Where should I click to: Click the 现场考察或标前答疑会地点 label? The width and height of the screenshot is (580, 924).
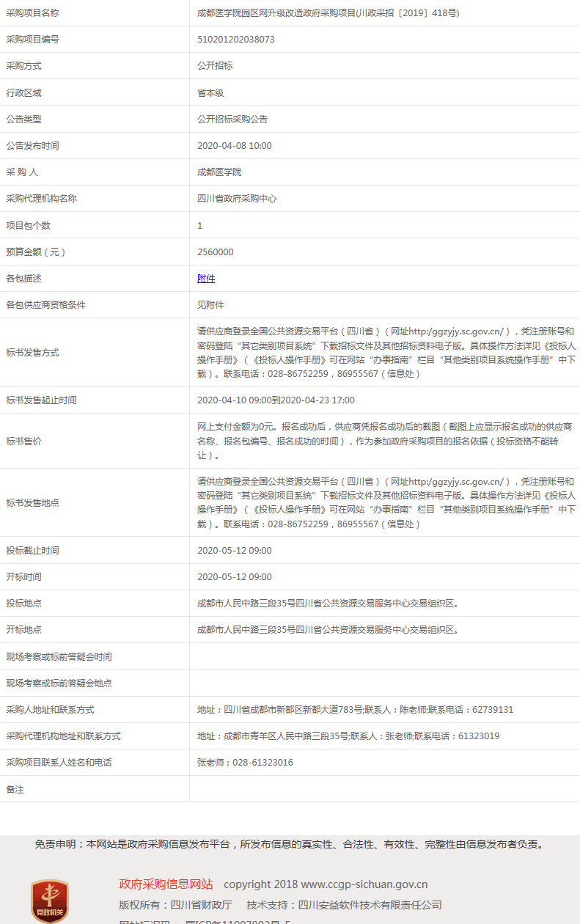[x=59, y=683]
